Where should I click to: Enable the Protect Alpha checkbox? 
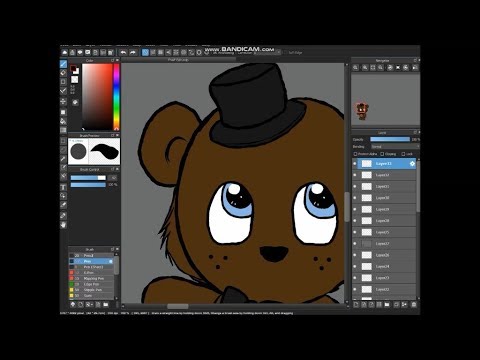(x=355, y=154)
